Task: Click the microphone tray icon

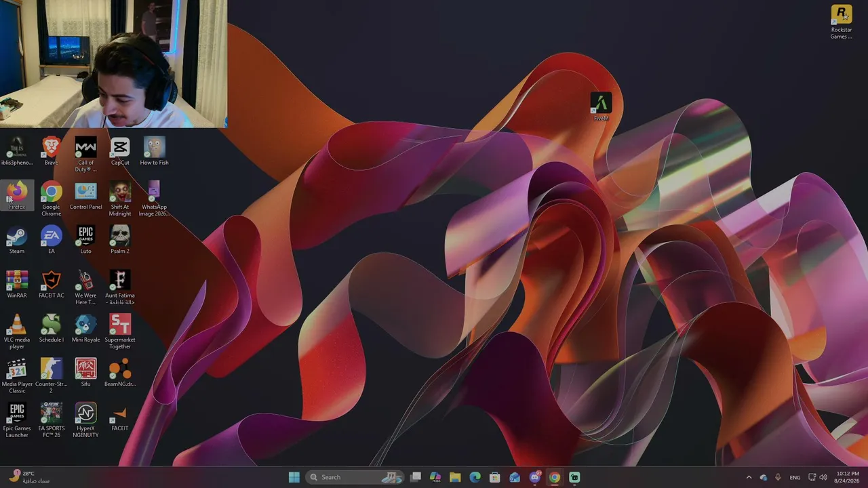Action: 778,477
